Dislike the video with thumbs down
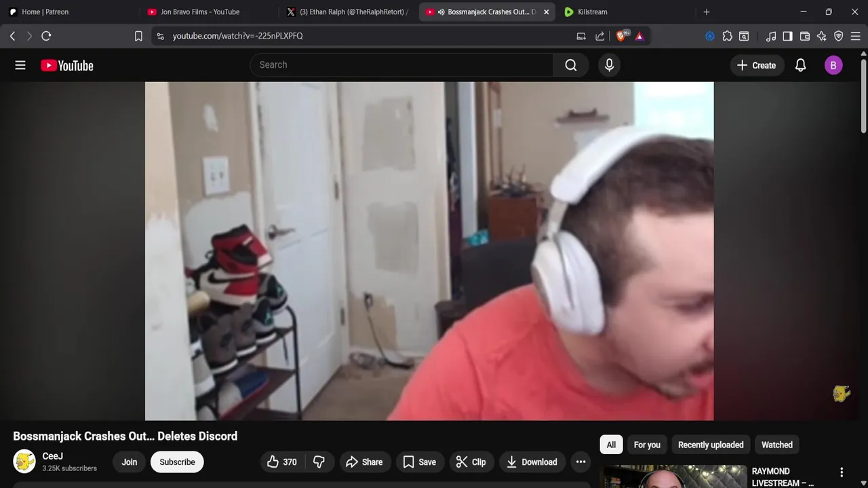Screen dimensions: 868x488 (319, 462)
